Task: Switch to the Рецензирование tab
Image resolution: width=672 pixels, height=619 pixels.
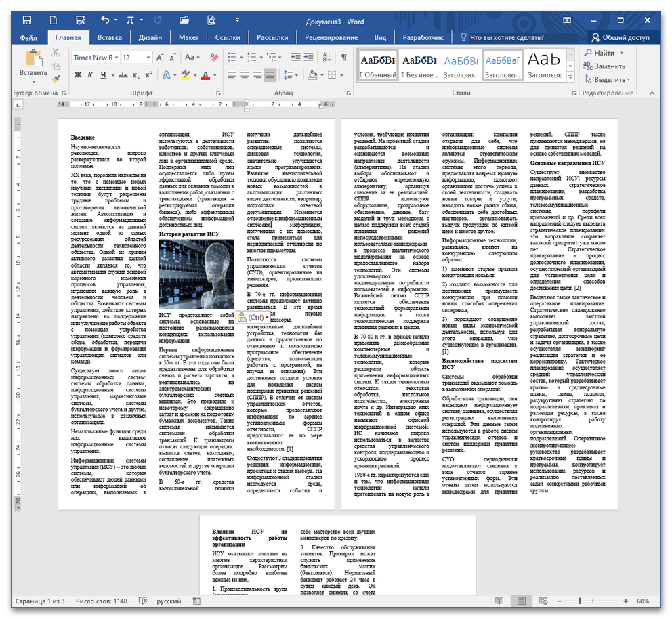Action: pyautogui.click(x=331, y=37)
